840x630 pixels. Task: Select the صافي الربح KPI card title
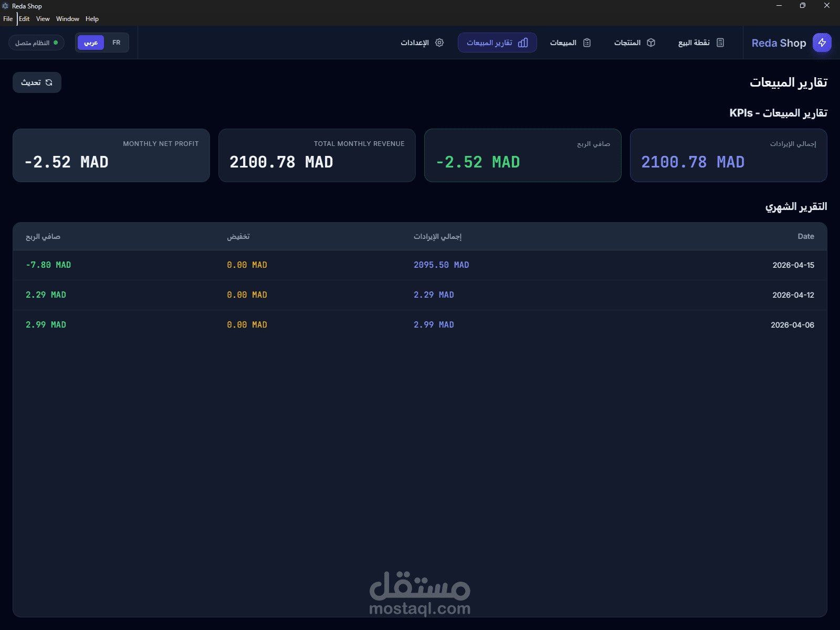point(593,144)
